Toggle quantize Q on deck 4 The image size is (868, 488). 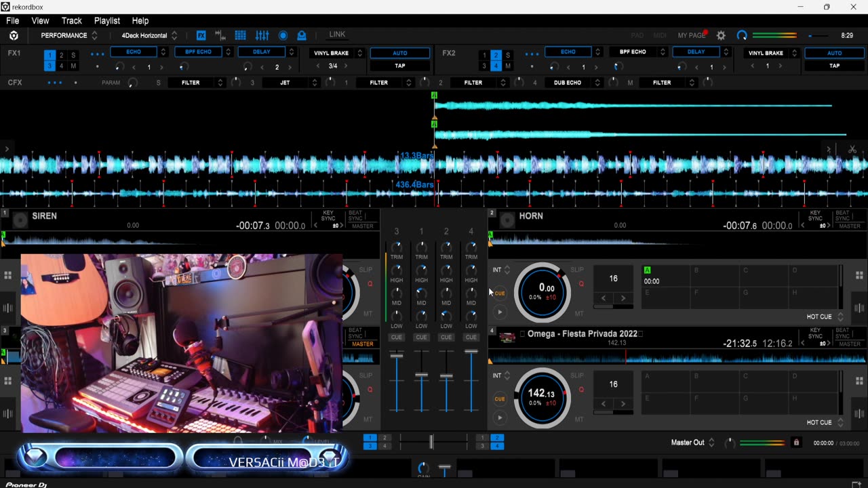(581, 390)
